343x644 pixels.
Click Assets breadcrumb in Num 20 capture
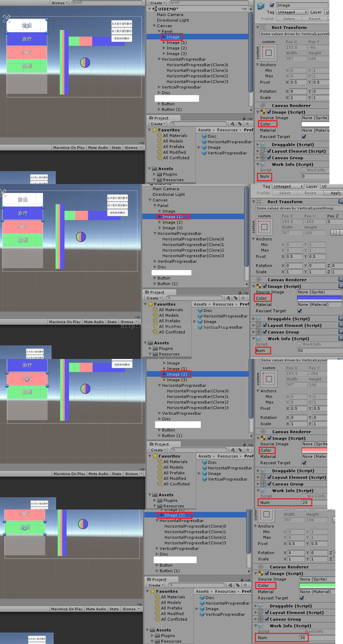click(x=205, y=456)
